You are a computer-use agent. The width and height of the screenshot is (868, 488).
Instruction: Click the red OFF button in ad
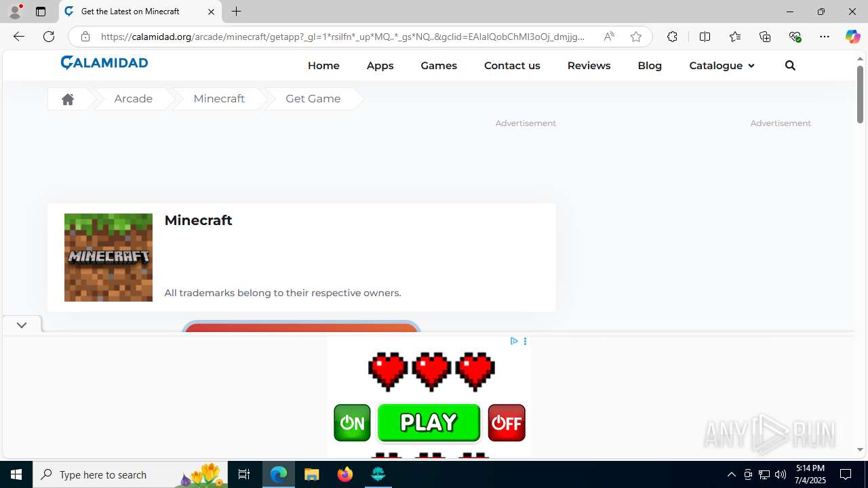[507, 422]
